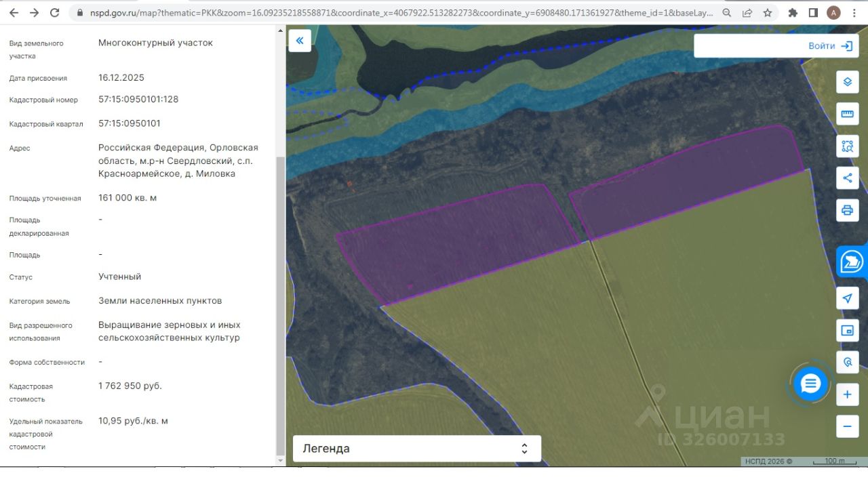Open the profile avatar menu
The image size is (868, 488).
[x=834, y=13]
